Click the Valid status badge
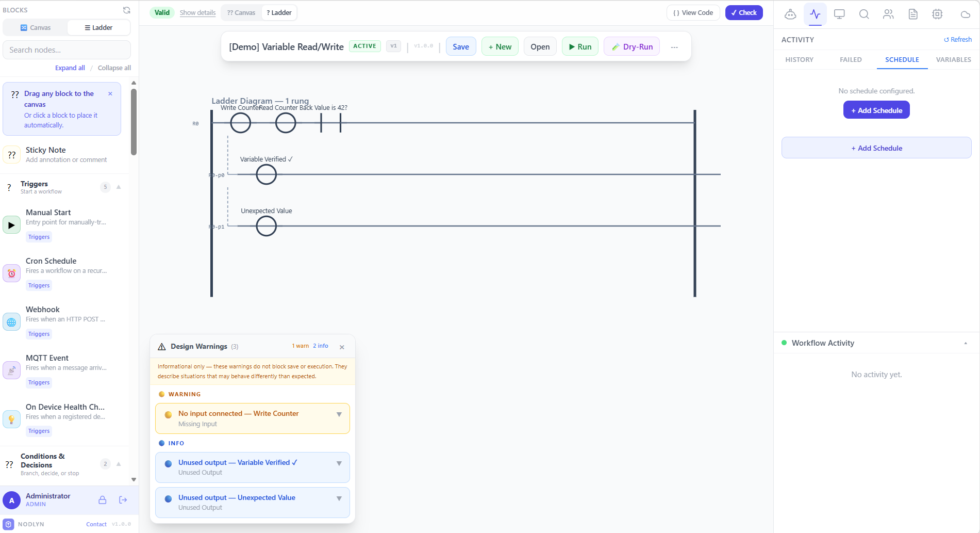Viewport: 980px width, 533px height. coord(162,13)
